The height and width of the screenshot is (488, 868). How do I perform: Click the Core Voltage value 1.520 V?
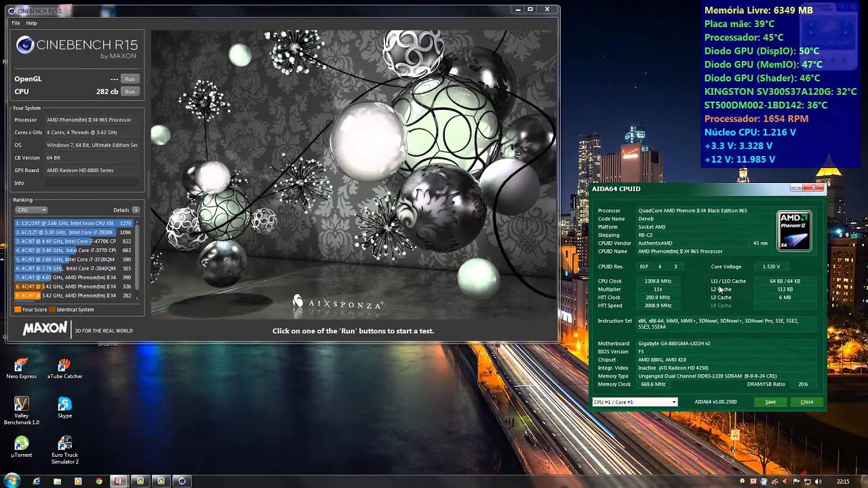771,266
